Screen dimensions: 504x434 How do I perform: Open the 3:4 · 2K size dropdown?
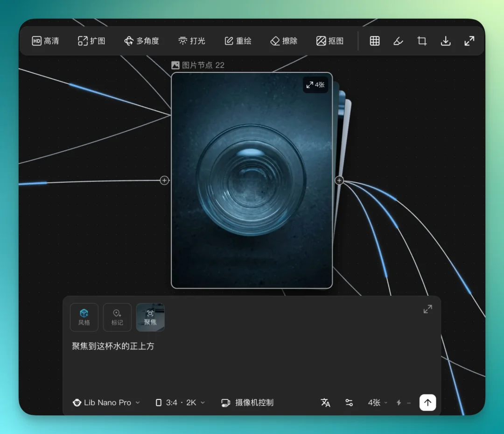coord(180,402)
